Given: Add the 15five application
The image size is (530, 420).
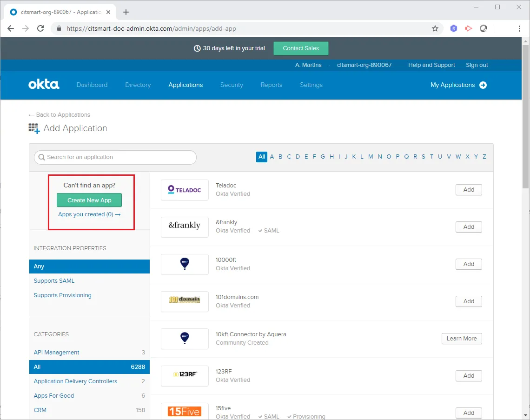Looking at the screenshot, I should (469, 413).
